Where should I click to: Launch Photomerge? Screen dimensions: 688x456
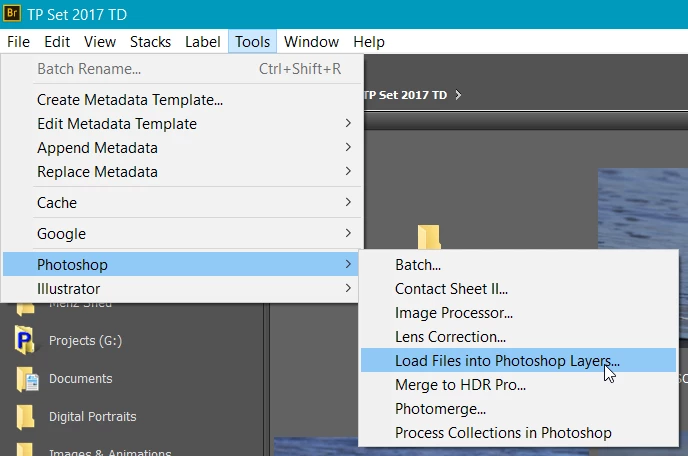(x=518, y=409)
